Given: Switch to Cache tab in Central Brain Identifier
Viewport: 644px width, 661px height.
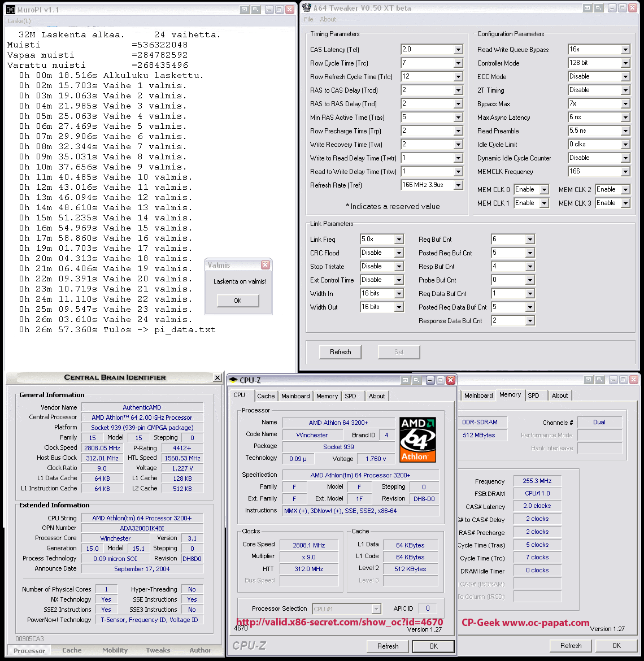Looking at the screenshot, I should click(x=72, y=650).
